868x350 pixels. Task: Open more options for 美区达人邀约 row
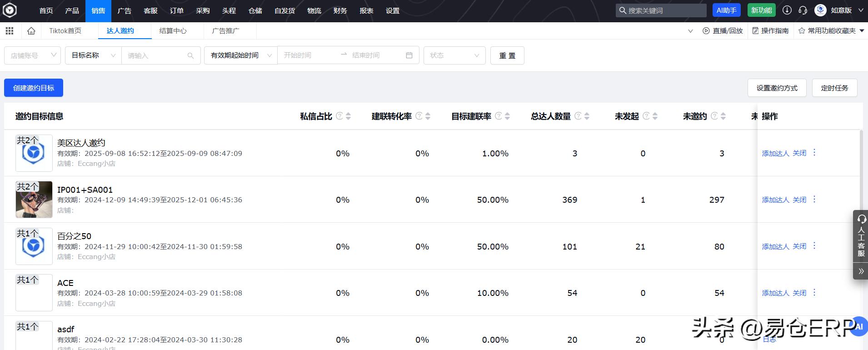tap(814, 153)
